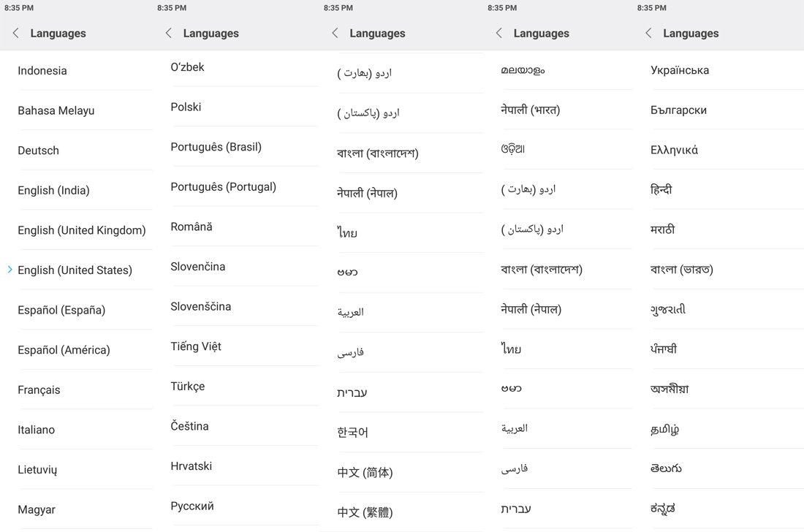804x532 pixels.
Task: Click the back arrow in the second Languages panel
Action: (x=167, y=33)
